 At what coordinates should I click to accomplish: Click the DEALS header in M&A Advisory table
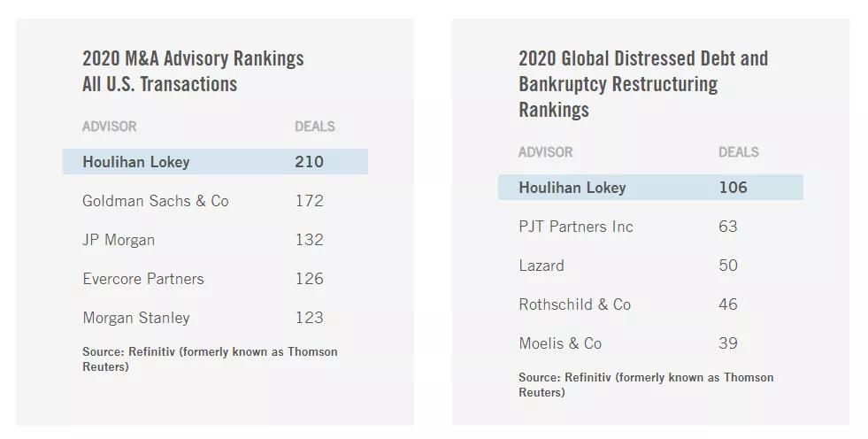pyautogui.click(x=315, y=127)
